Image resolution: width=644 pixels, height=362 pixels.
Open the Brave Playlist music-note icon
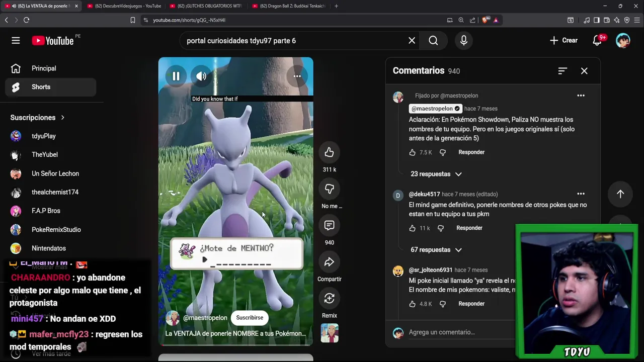[587, 20]
